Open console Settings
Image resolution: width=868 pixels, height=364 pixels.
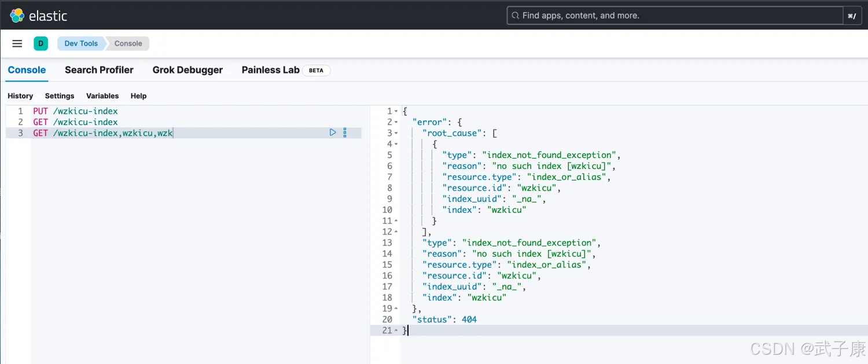(x=60, y=96)
